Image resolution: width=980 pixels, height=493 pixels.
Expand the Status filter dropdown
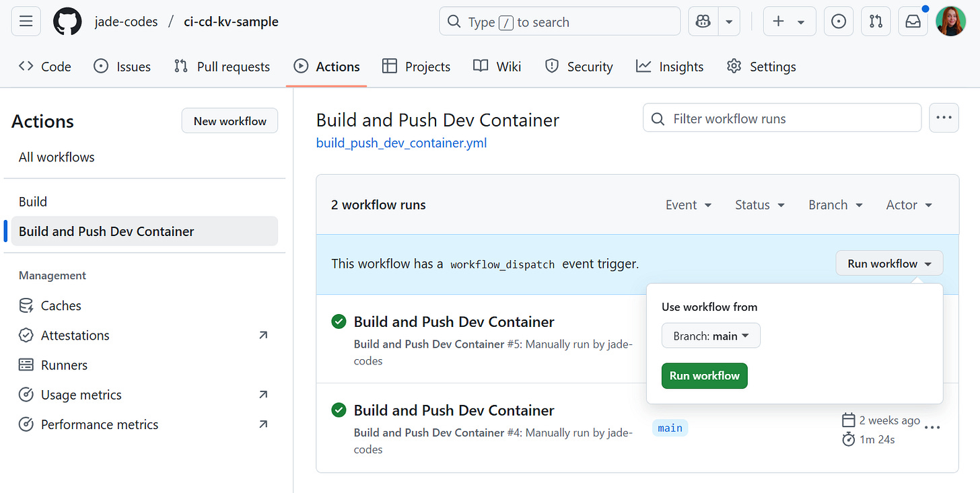click(760, 205)
